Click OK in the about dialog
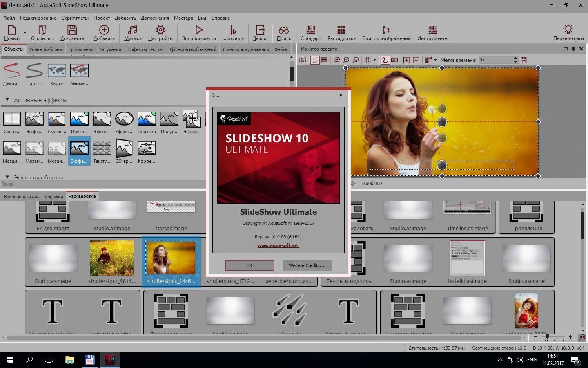The image size is (588, 368). (249, 265)
